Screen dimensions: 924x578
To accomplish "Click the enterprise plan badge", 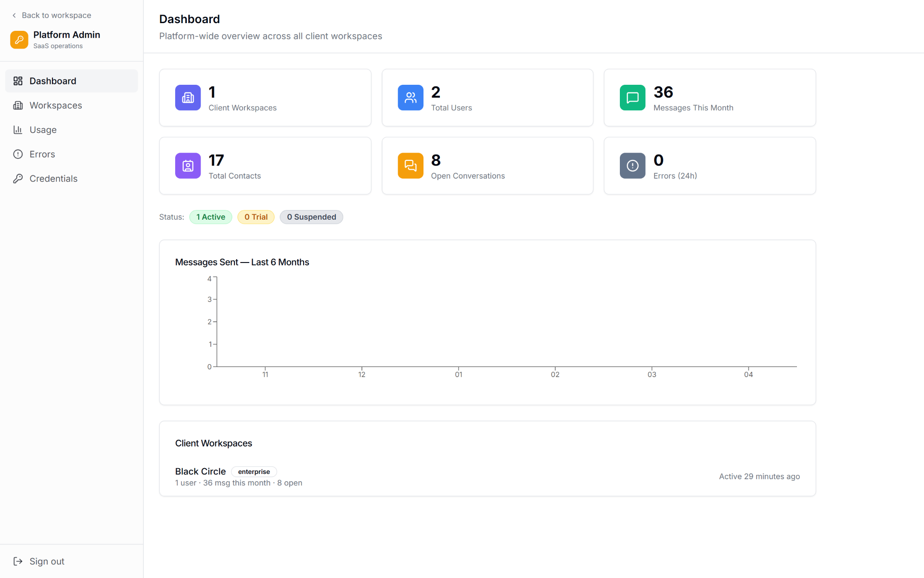I will [x=254, y=472].
